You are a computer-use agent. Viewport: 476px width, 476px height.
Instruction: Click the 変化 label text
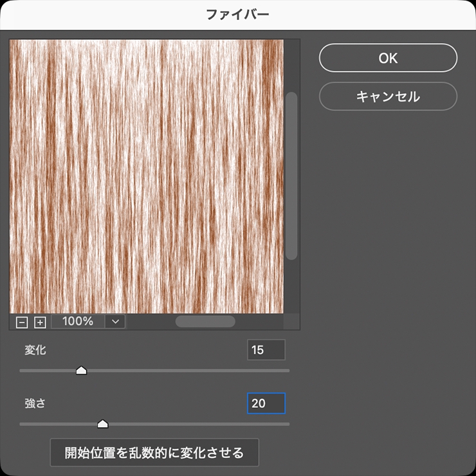click(35, 351)
